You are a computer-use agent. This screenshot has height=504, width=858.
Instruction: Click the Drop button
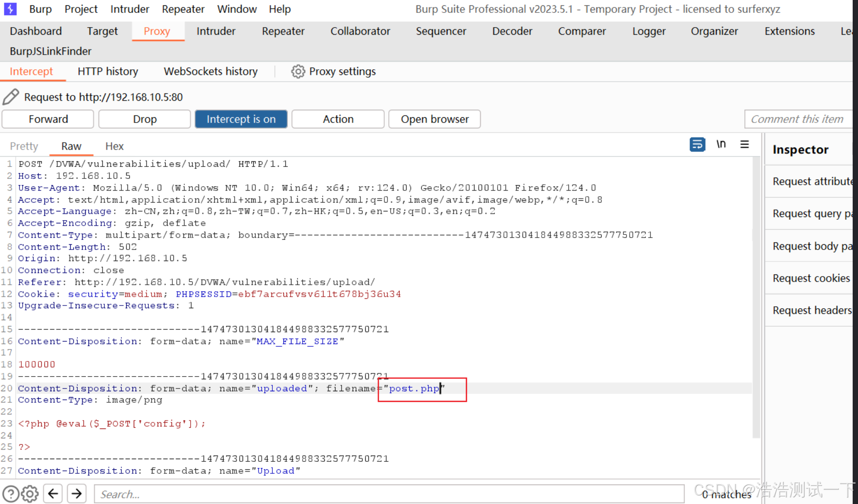click(144, 119)
